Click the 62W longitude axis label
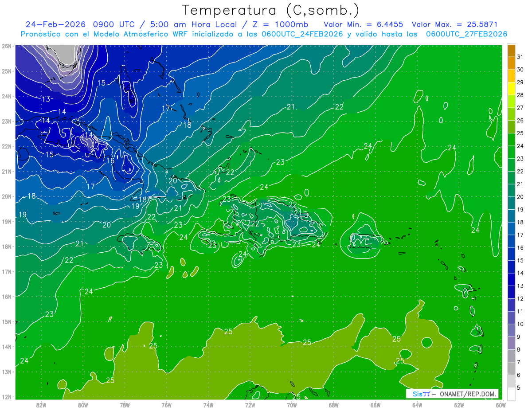Image resolution: width=532 pixels, height=411 pixels. [x=459, y=405]
